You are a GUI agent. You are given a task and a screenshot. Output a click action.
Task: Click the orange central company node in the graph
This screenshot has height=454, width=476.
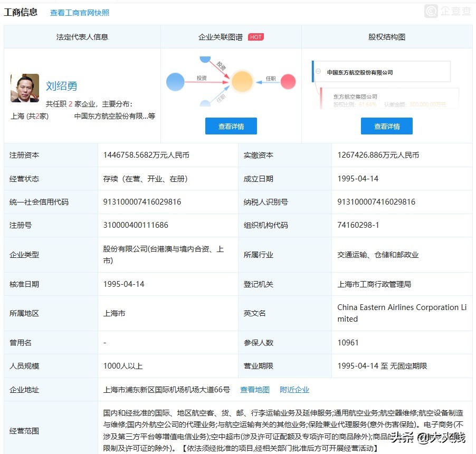pos(243,81)
